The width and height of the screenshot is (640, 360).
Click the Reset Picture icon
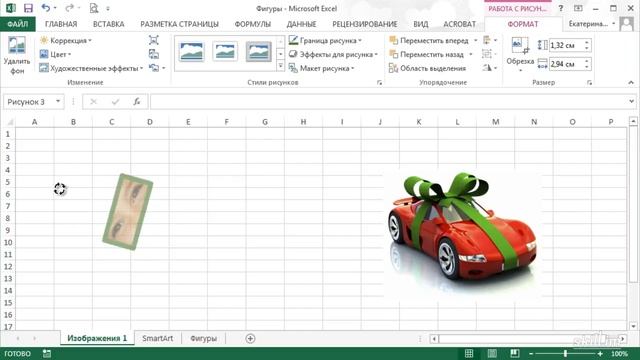point(153,68)
